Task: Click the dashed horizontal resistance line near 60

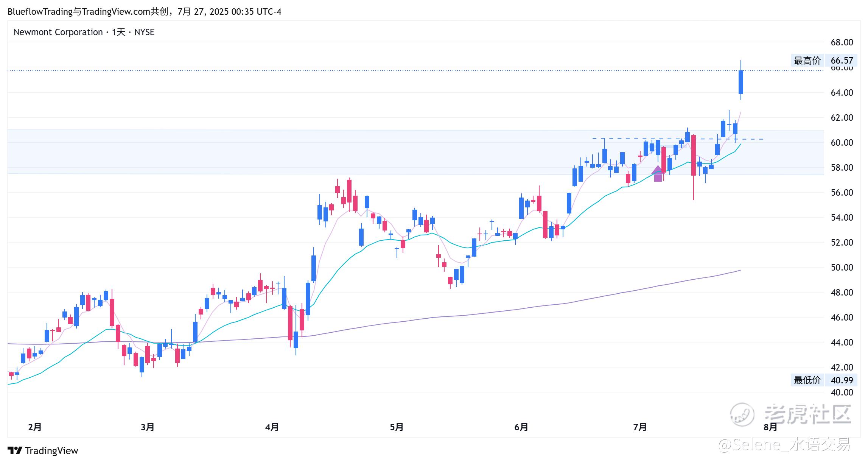Action: (677, 139)
